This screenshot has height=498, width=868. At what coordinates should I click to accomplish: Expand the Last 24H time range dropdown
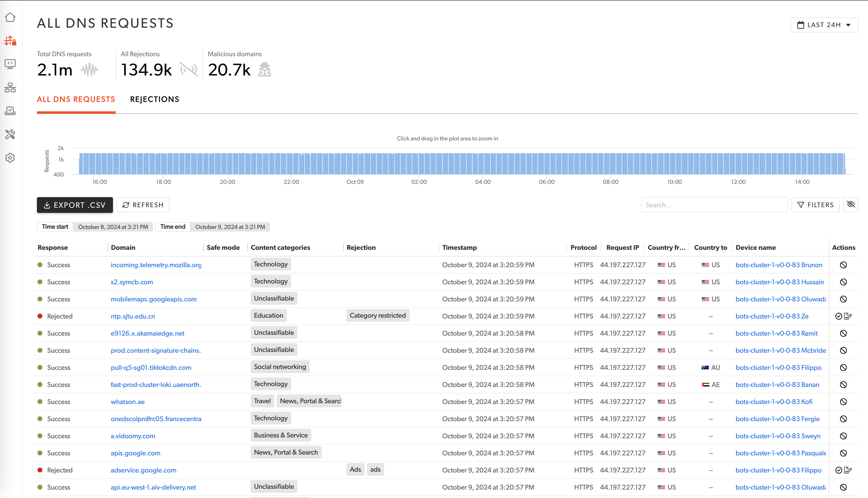(824, 25)
